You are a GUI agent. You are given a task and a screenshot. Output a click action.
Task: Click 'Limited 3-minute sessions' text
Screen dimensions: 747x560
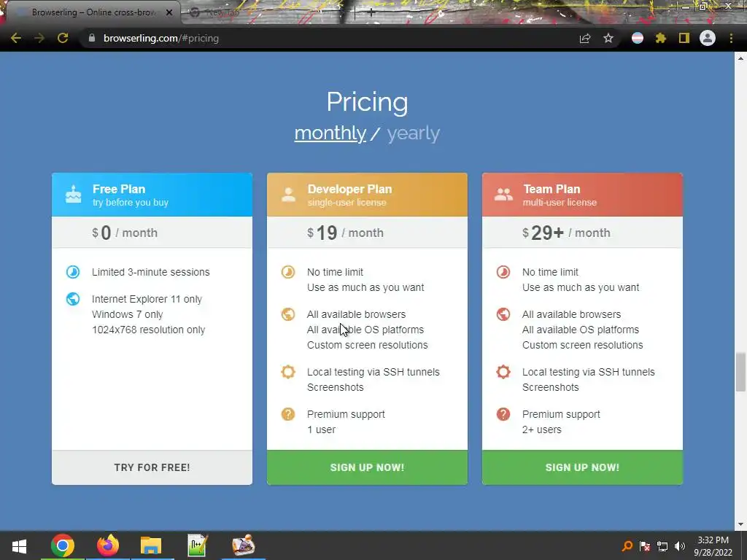click(150, 272)
